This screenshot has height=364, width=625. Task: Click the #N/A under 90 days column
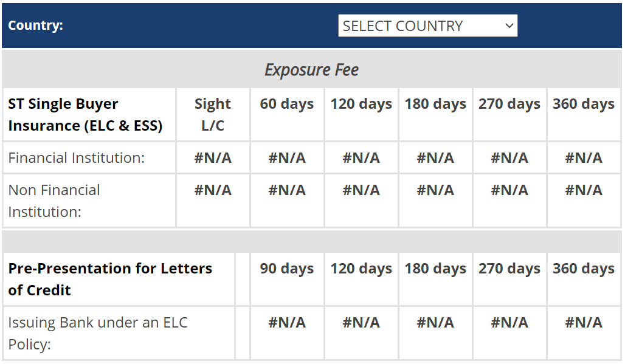(286, 323)
